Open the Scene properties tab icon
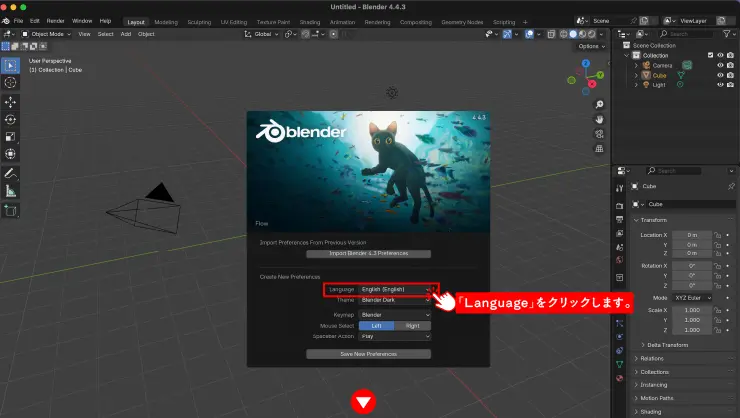Viewport: 740px width, 418px height. click(x=620, y=247)
